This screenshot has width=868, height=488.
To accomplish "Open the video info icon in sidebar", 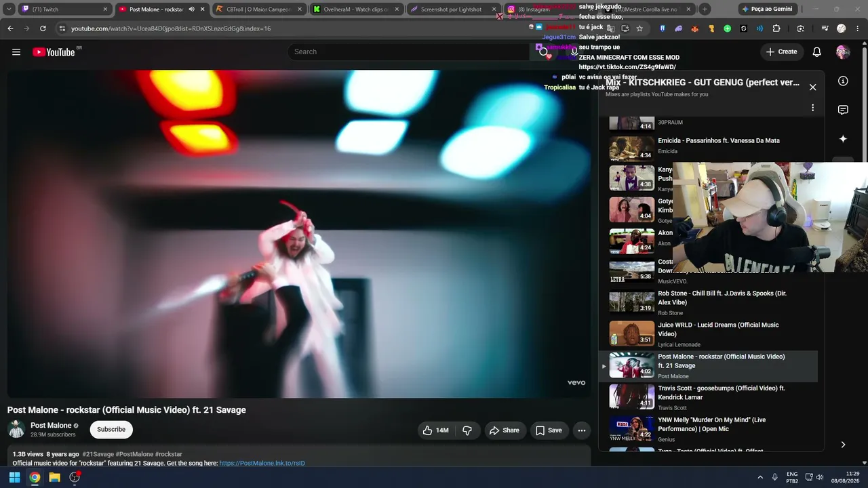I will point(843,81).
